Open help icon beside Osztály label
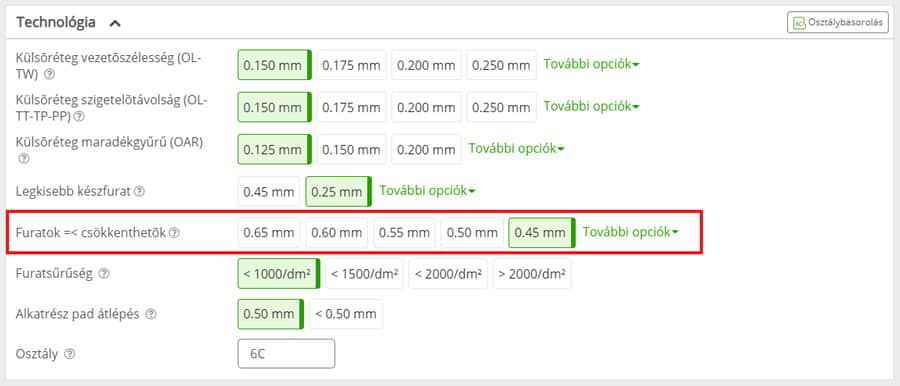900x386 pixels. tap(69, 354)
